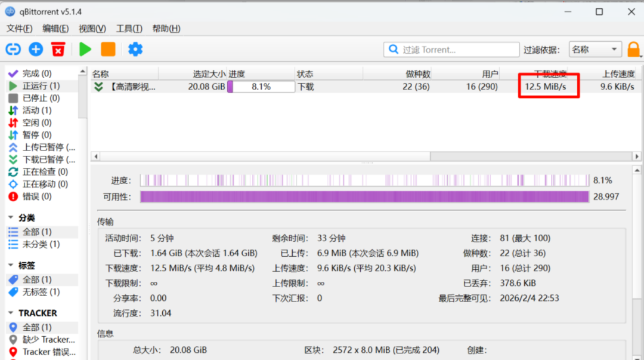Select the 正在检查 (0) status filter
Image resolution: width=644 pixels, height=360 pixels.
42,172
